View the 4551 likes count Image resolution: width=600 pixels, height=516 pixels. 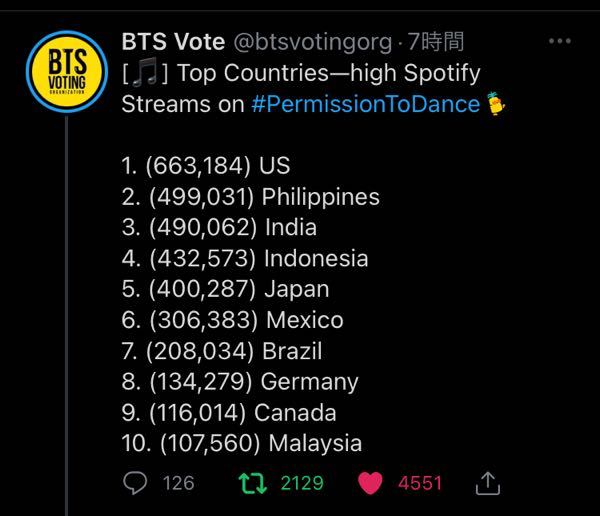[420, 483]
